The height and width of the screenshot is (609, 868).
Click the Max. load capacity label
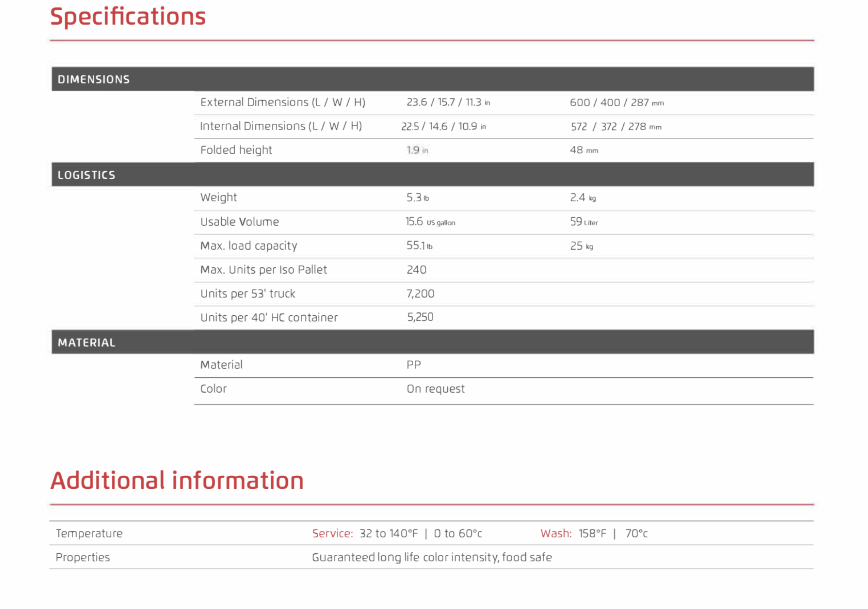click(x=248, y=246)
